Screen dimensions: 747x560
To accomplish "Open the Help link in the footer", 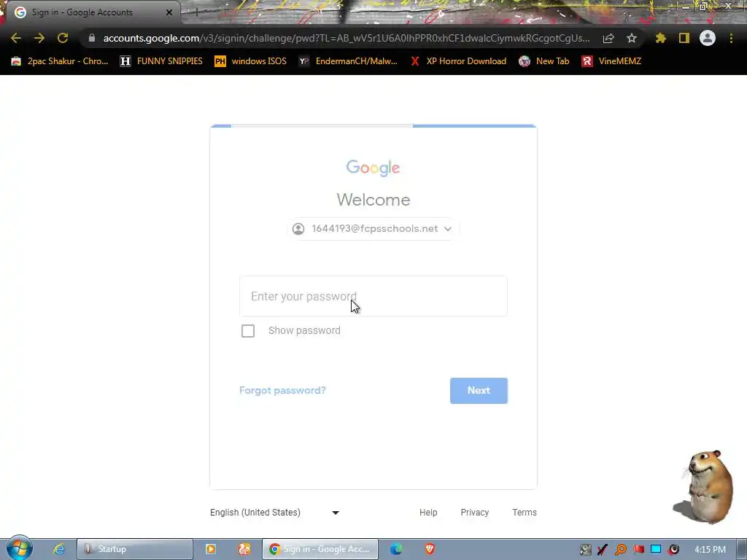I will [428, 513].
